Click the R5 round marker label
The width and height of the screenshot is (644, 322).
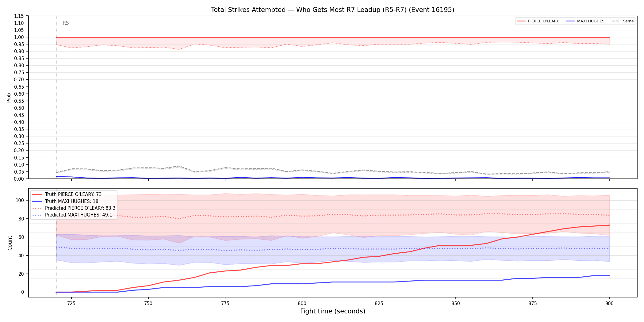(x=66, y=23)
